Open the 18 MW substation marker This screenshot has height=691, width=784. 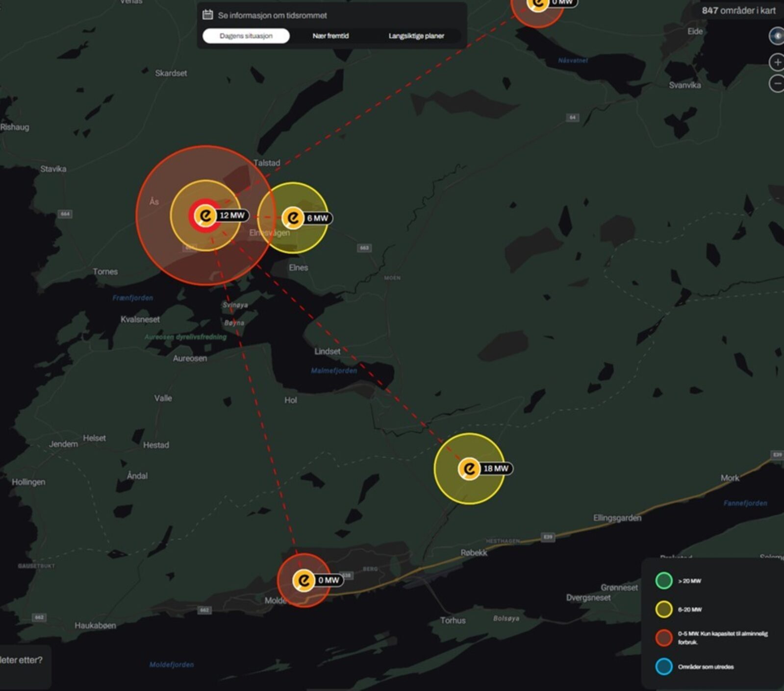(469, 469)
